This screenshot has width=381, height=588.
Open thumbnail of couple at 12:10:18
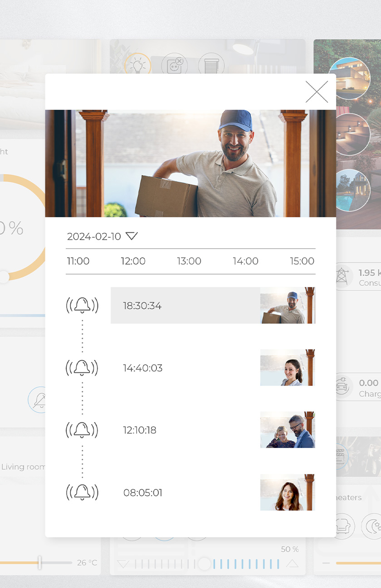pos(288,430)
